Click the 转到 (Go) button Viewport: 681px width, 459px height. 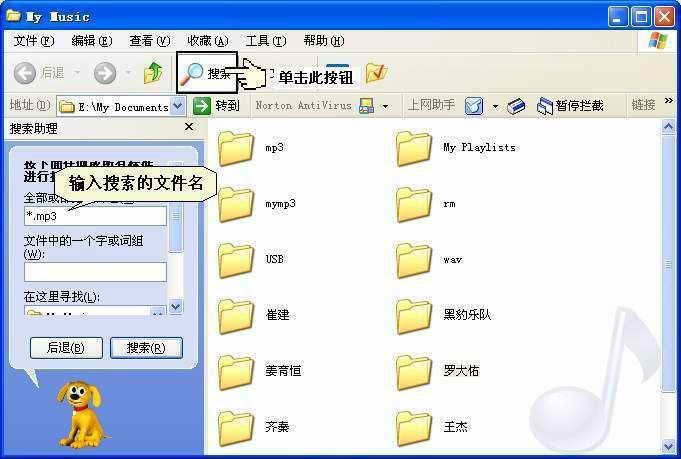tap(216, 105)
